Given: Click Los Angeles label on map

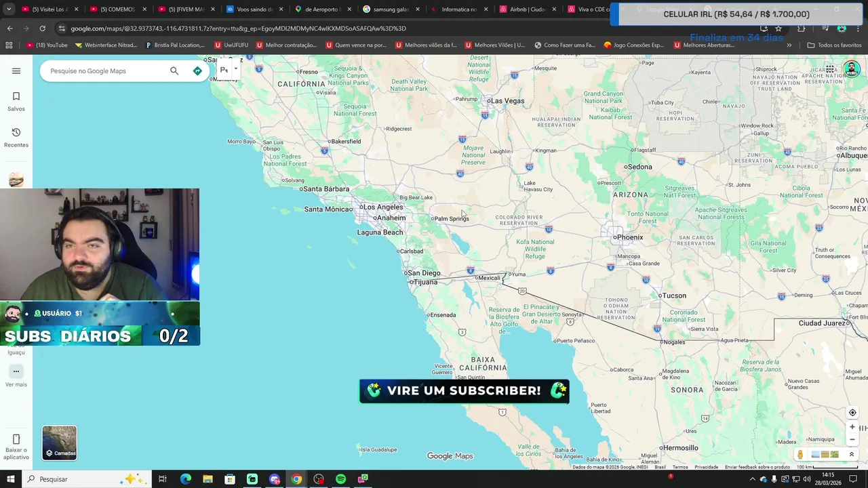Looking at the screenshot, I should [382, 207].
